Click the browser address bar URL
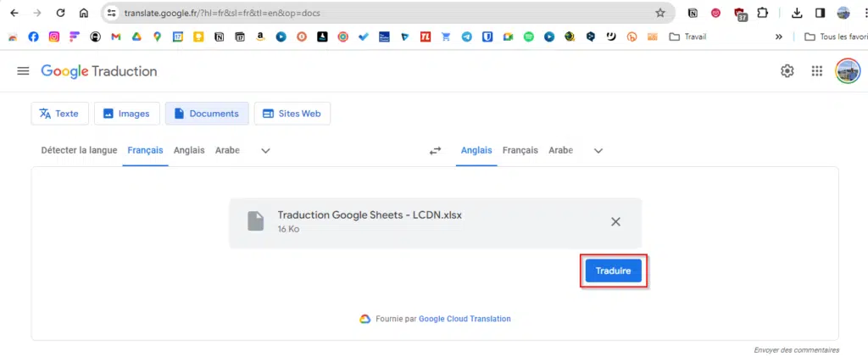This screenshot has height=357, width=868. pos(222,13)
